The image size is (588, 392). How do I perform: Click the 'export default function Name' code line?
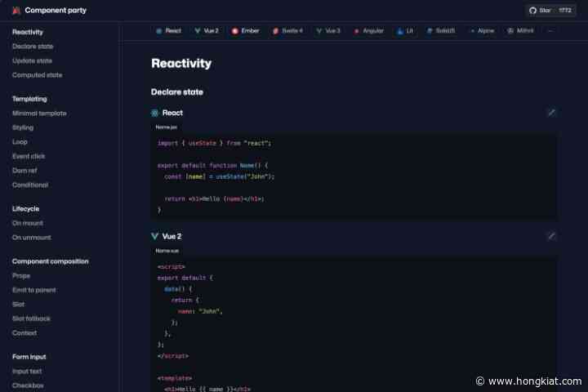coord(212,166)
